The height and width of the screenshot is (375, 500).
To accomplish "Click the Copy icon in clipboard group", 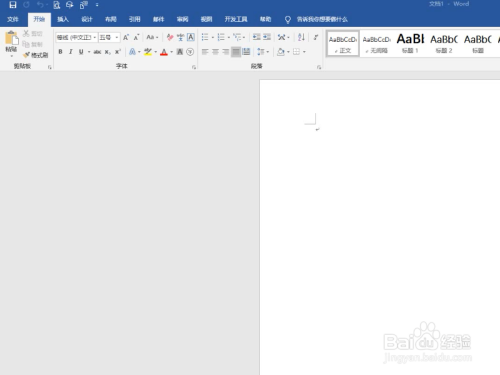I will (x=26, y=44).
